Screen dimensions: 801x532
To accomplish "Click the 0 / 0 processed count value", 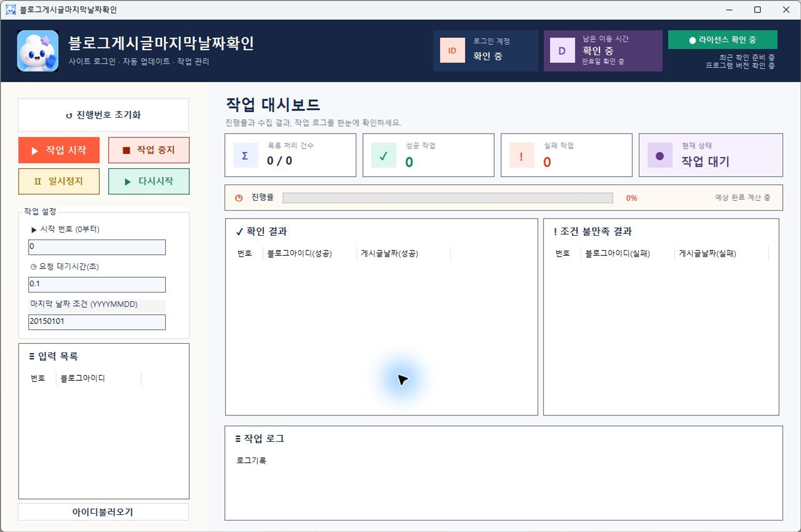I will pos(279,161).
